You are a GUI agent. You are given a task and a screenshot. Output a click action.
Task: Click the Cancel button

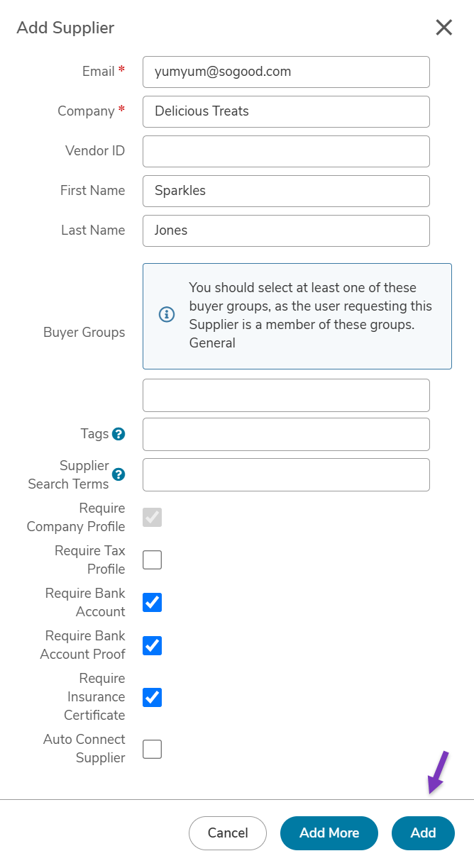228,833
